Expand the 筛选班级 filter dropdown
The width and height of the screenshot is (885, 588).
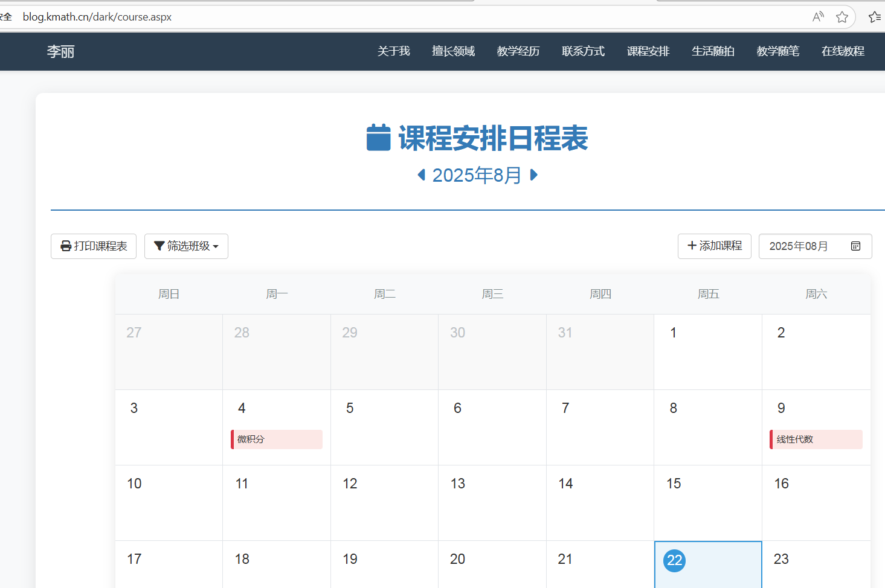186,246
